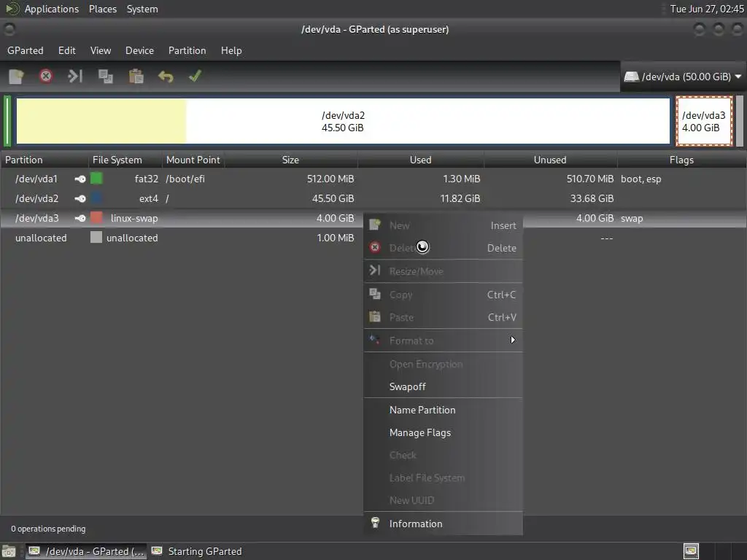The height and width of the screenshot is (560, 747).
Task: Open the Applications panel menu
Action: click(x=52, y=9)
